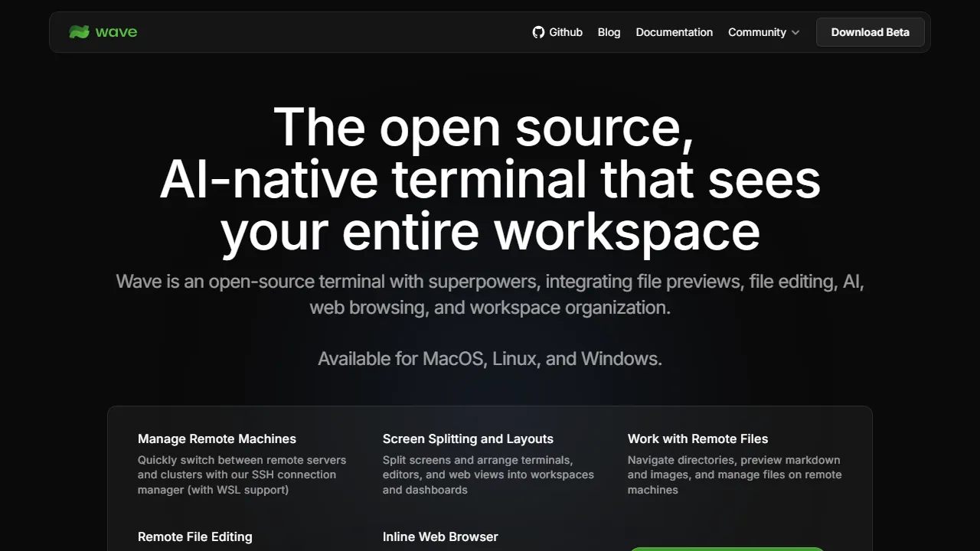Screen dimensions: 980x551
Task: Select the Screen Splitting and Layouts heading
Action: (468, 439)
